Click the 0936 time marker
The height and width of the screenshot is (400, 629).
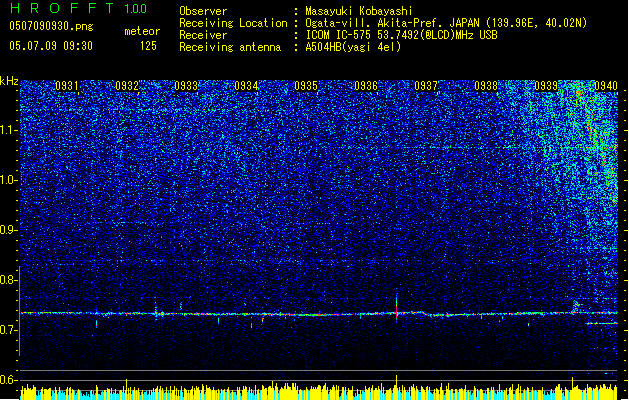pos(366,86)
